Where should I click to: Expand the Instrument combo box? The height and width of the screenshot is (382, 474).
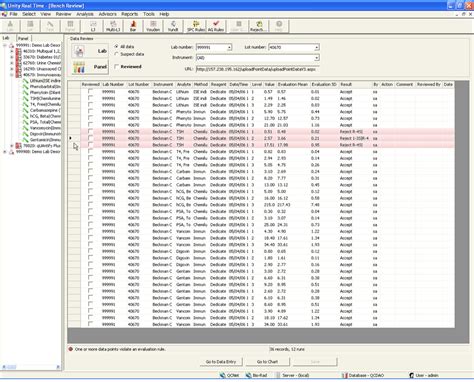[317, 58]
